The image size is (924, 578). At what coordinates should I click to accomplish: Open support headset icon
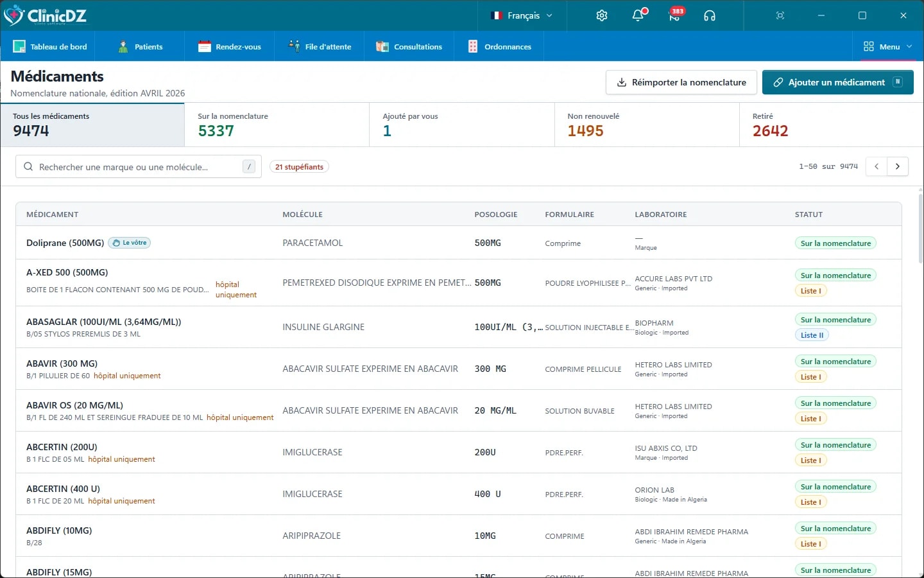click(x=709, y=15)
